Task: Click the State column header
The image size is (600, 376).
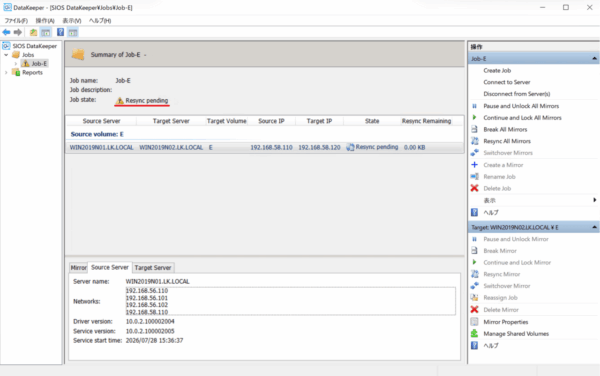Action: pos(372,121)
